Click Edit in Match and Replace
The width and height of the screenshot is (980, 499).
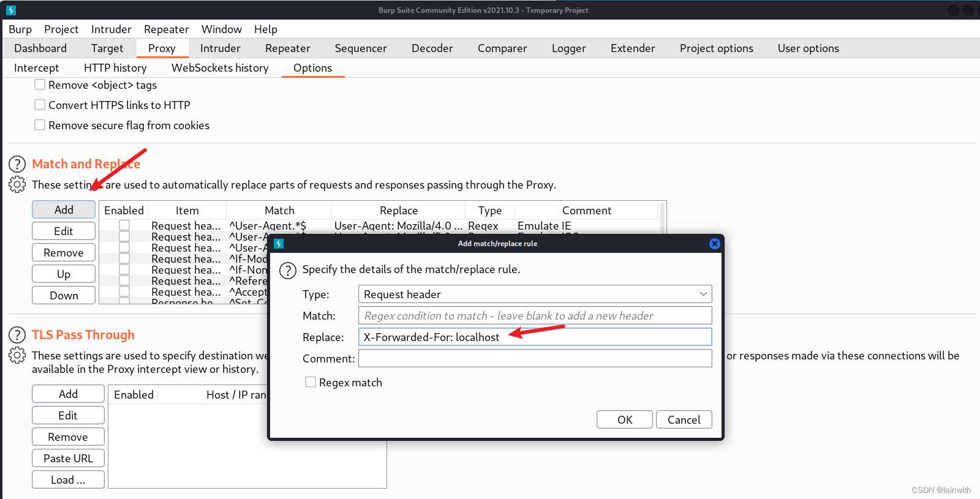pyautogui.click(x=64, y=231)
